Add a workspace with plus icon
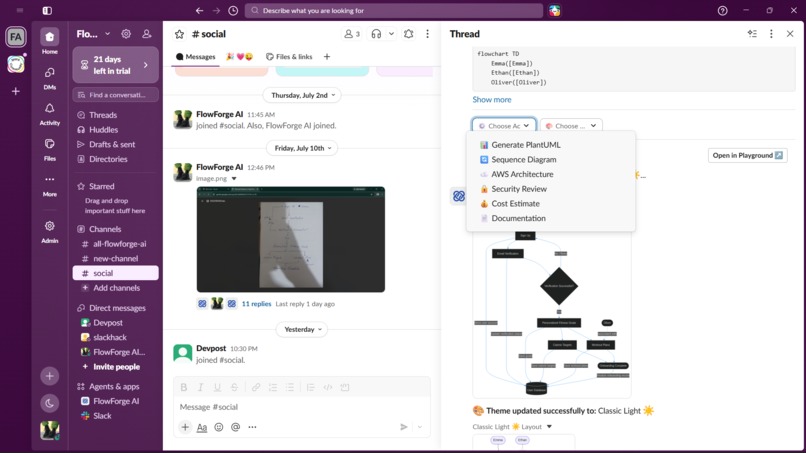Image resolution: width=806 pixels, height=453 pixels. point(16,92)
